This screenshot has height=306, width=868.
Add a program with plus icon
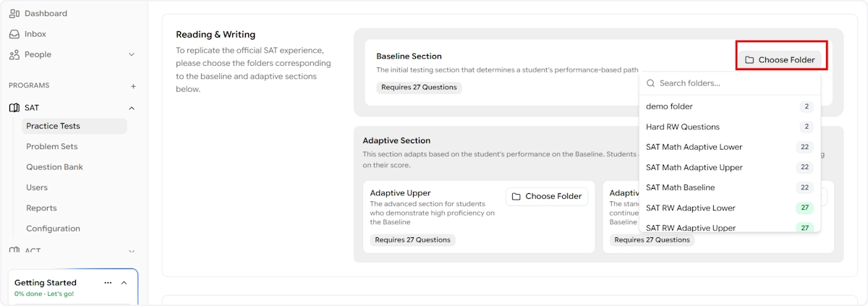coord(133,86)
